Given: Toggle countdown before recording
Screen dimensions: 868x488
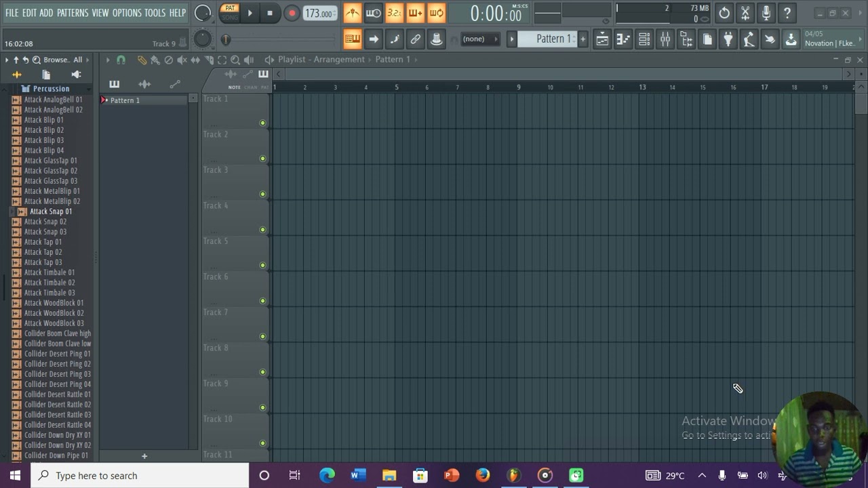Looking at the screenshot, I should click(395, 13).
